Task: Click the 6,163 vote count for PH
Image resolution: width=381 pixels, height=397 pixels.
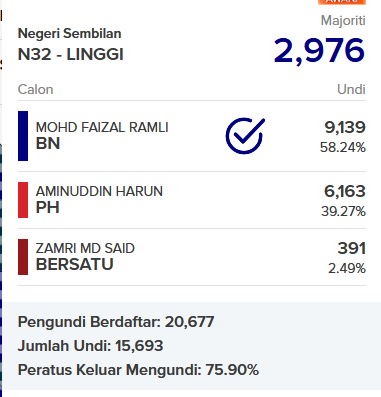Action: [345, 191]
